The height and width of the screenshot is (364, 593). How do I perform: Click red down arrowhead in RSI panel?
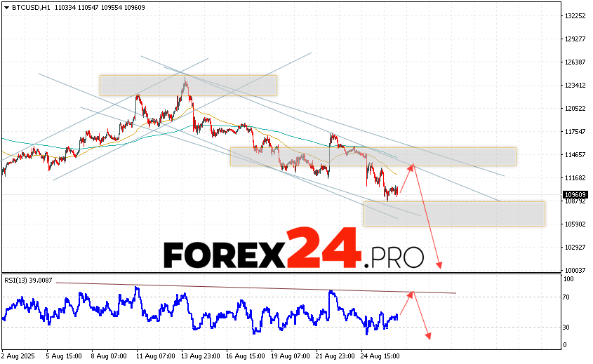pyautogui.click(x=427, y=336)
